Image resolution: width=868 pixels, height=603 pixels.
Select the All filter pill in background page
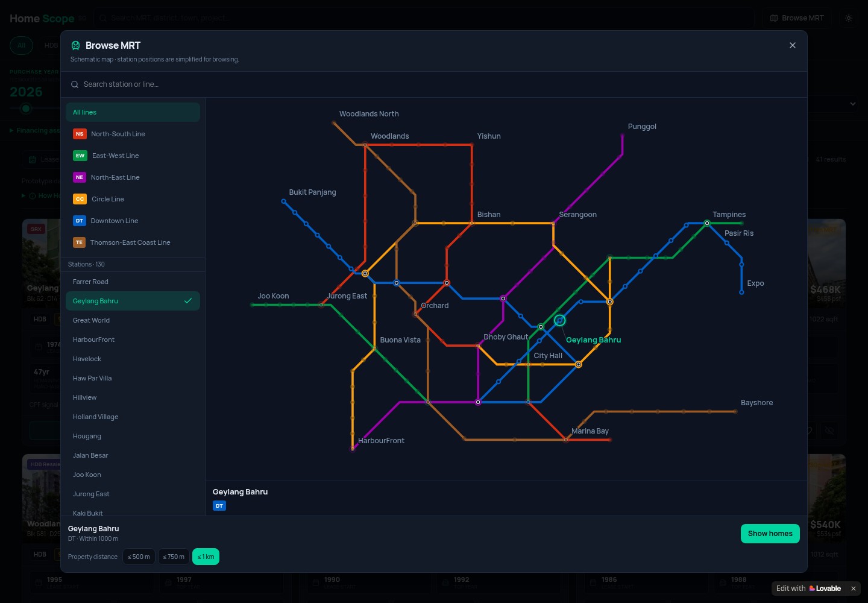point(21,45)
